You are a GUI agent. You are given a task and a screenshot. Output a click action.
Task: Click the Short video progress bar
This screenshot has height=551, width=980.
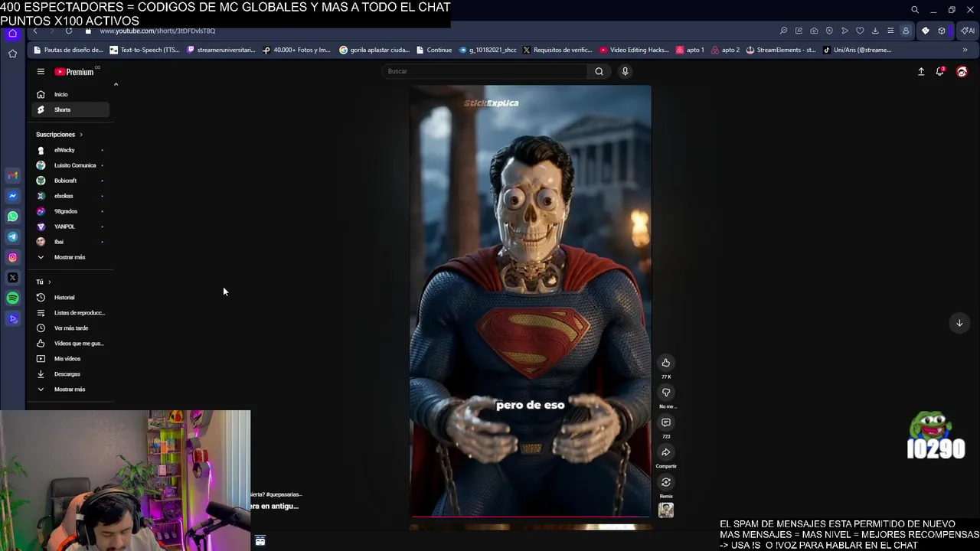(531, 517)
